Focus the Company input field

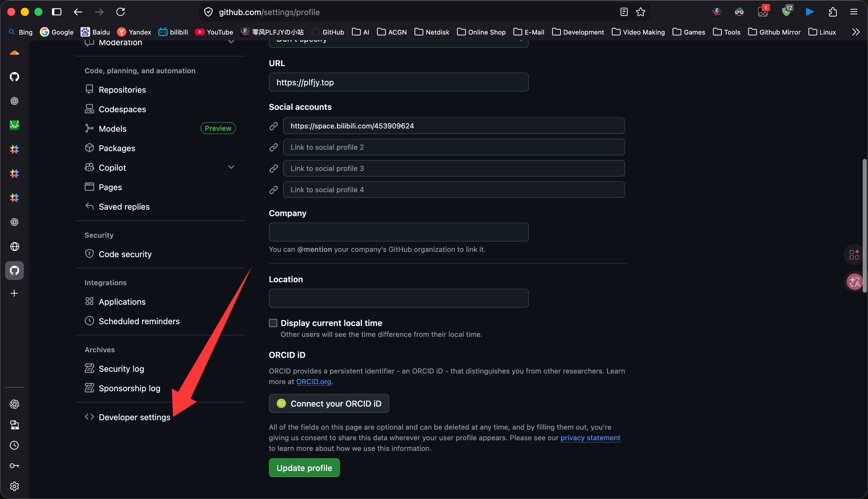click(x=399, y=232)
